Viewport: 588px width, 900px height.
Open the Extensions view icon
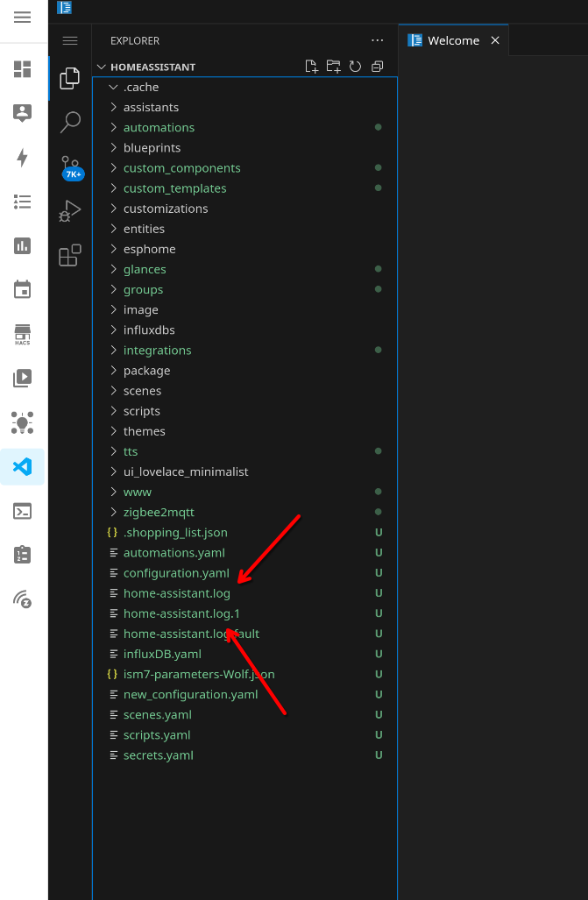click(x=70, y=255)
